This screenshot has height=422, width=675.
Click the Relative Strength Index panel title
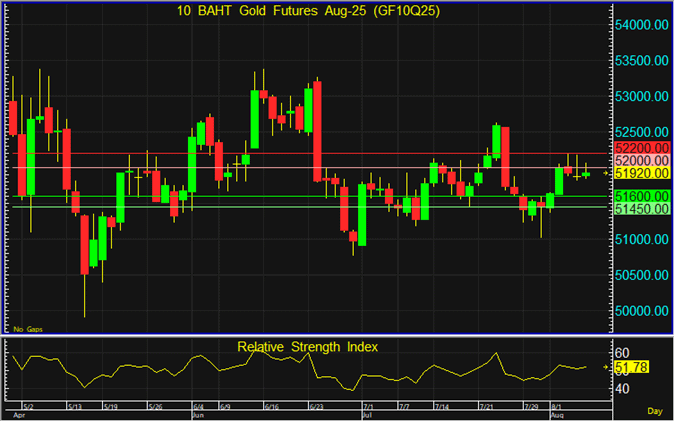[x=307, y=347]
